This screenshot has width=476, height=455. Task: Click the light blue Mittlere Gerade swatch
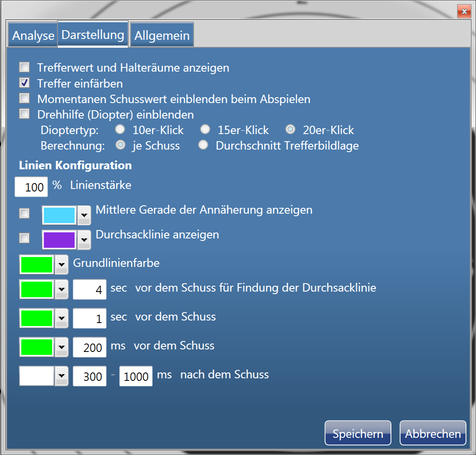[59, 215]
